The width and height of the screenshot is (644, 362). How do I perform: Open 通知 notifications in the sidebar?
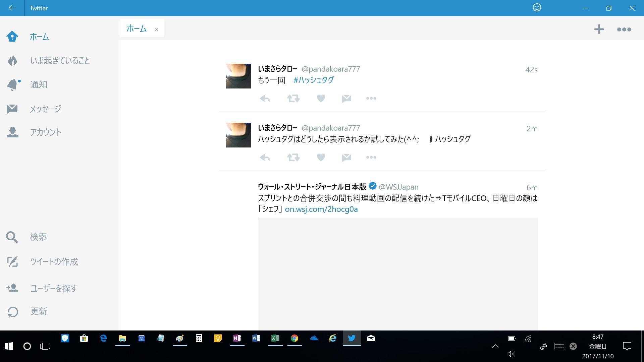[39, 84]
